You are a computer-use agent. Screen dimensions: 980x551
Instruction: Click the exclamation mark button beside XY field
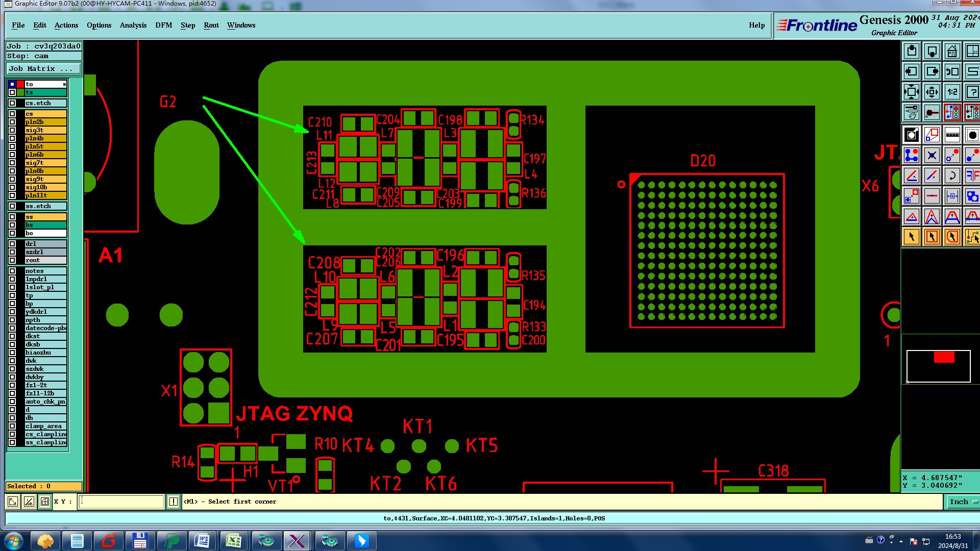coord(174,502)
